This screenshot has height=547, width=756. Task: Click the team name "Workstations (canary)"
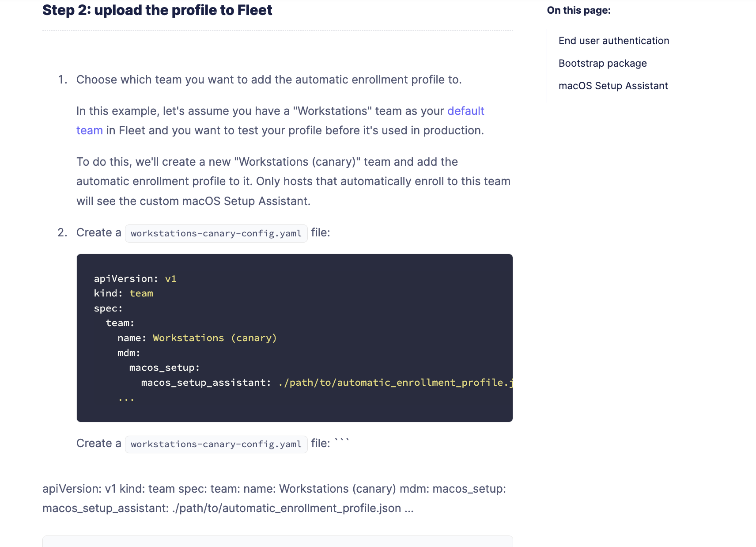tap(215, 338)
